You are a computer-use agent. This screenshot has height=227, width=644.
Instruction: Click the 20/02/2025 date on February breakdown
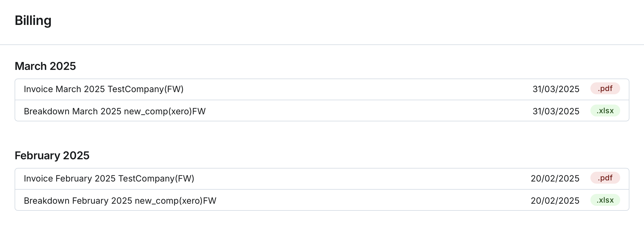pos(555,201)
